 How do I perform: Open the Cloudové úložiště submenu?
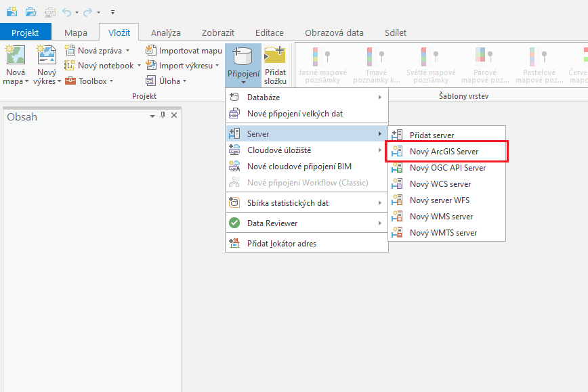(307, 150)
